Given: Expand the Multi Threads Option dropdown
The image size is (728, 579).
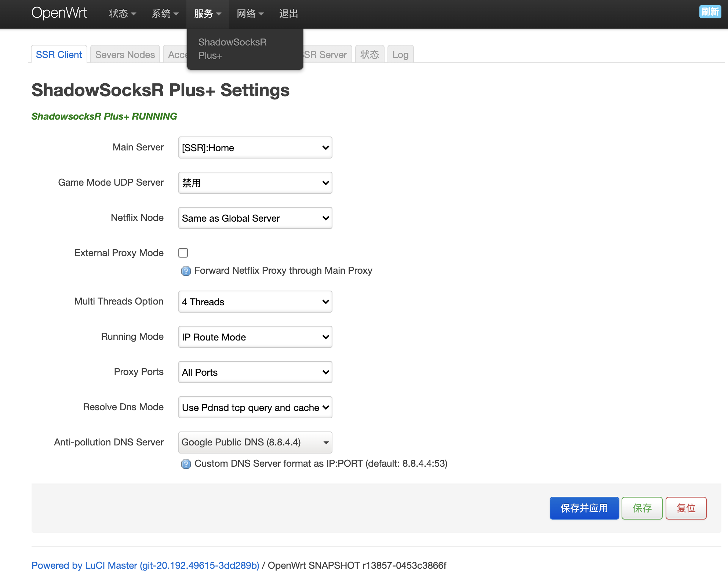Looking at the screenshot, I should tap(255, 302).
